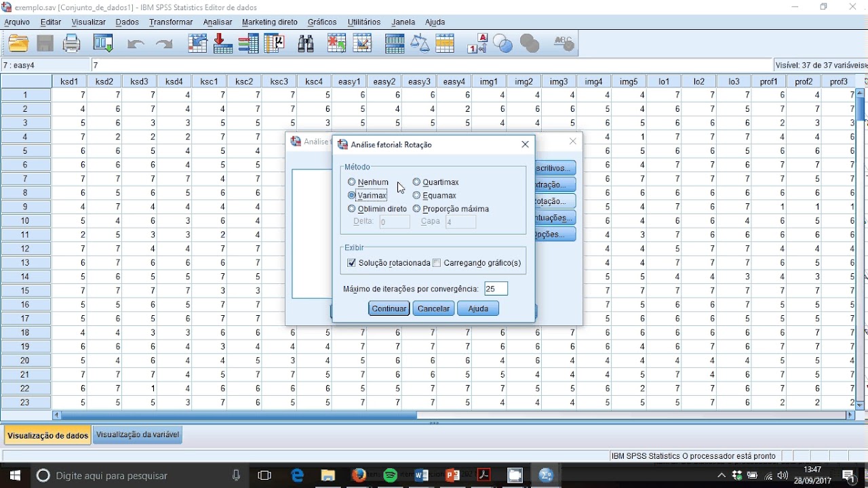Image resolution: width=868 pixels, height=488 pixels.
Task: Click Cancelar in rotation dialog
Action: point(433,308)
